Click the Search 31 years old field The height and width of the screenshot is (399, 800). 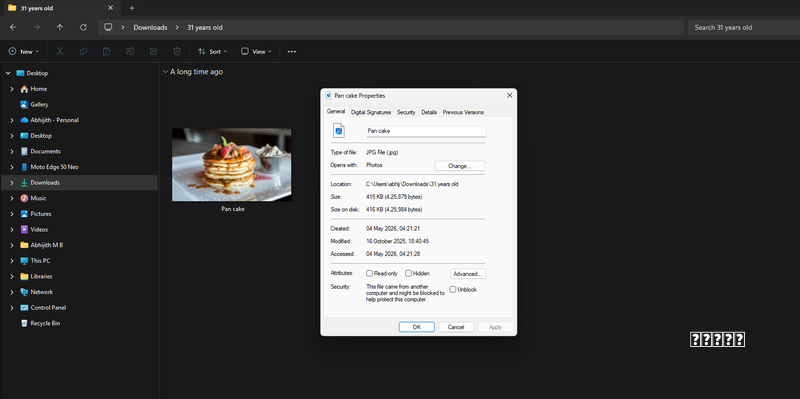pyautogui.click(x=743, y=28)
